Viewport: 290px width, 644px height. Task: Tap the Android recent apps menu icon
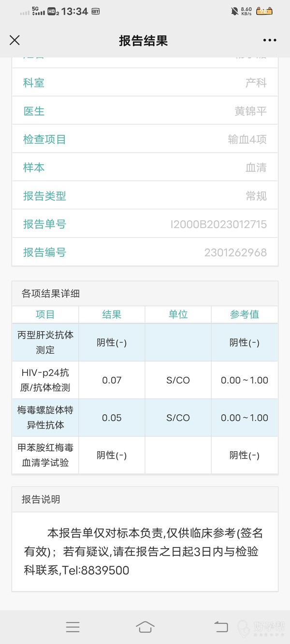pyautogui.click(x=72, y=627)
